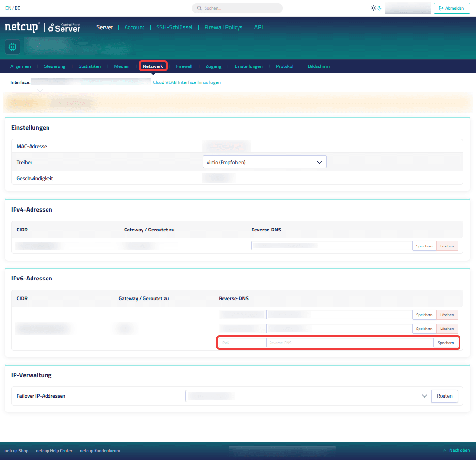Save the second IPv6 Reverse-DNS entry
476x460 pixels.
(x=424, y=329)
